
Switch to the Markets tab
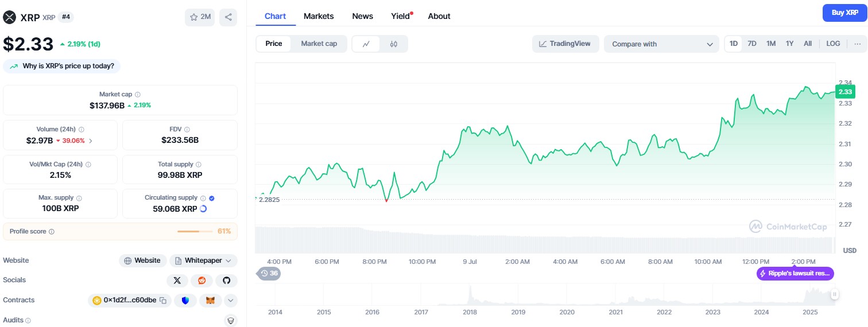tap(319, 16)
